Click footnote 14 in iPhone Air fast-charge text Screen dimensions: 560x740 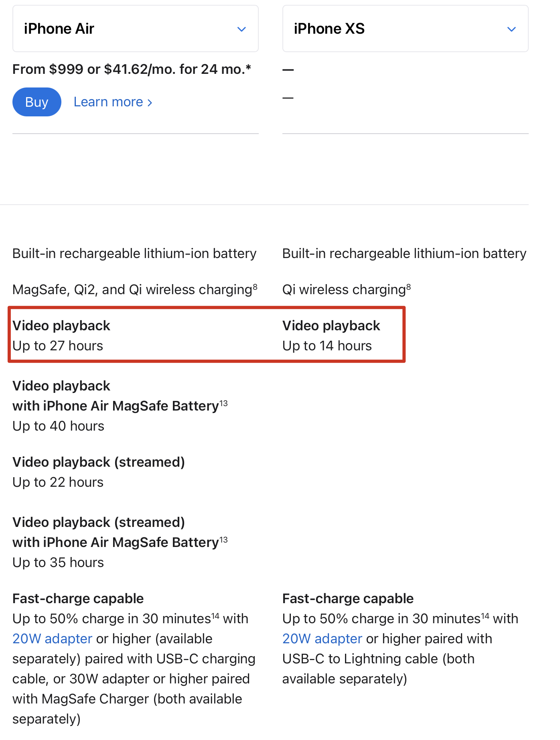tap(215, 616)
